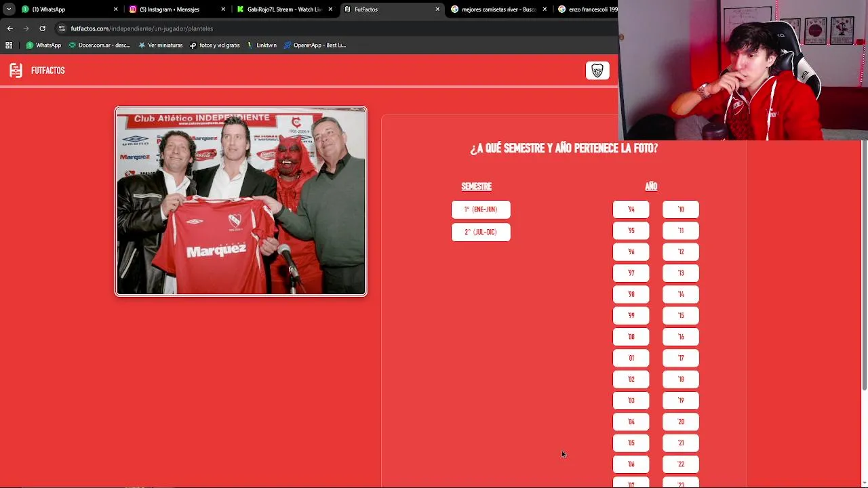
Task: Open the Docer.com.ar bookmark
Action: coord(100,45)
